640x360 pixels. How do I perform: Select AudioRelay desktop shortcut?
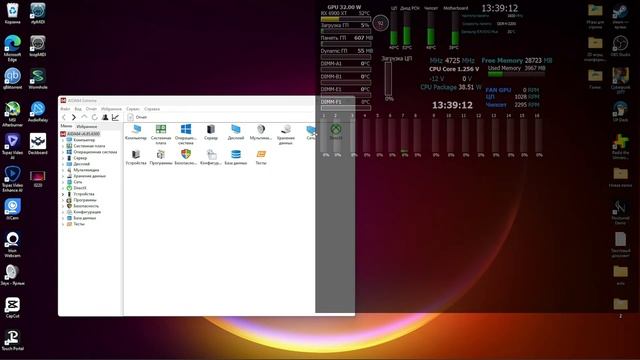(x=38, y=111)
